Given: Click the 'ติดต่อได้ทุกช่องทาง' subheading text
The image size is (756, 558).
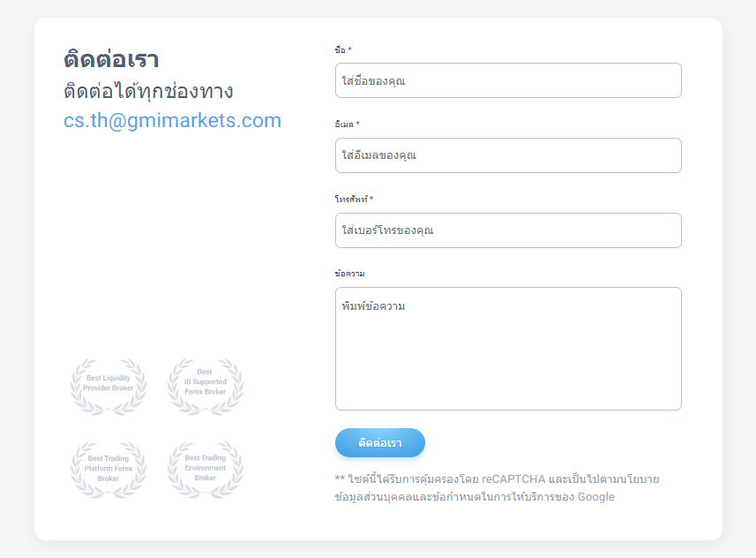Looking at the screenshot, I should point(148,92).
